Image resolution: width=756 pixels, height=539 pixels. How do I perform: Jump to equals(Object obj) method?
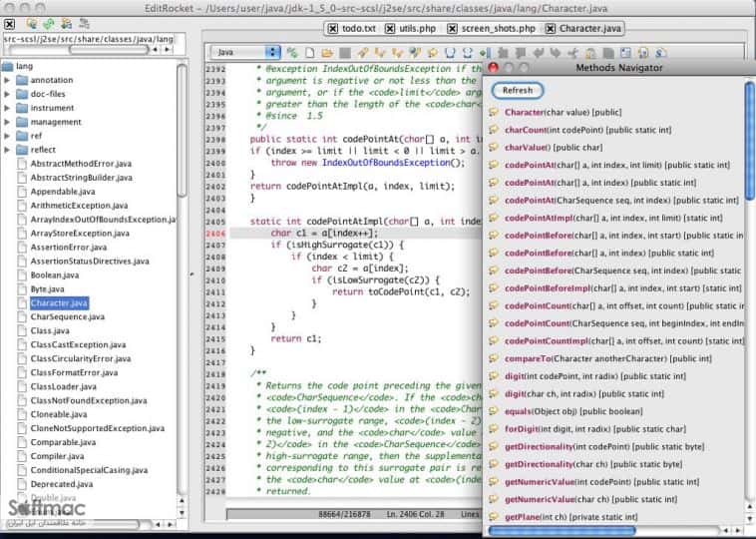pyautogui.click(x=573, y=411)
